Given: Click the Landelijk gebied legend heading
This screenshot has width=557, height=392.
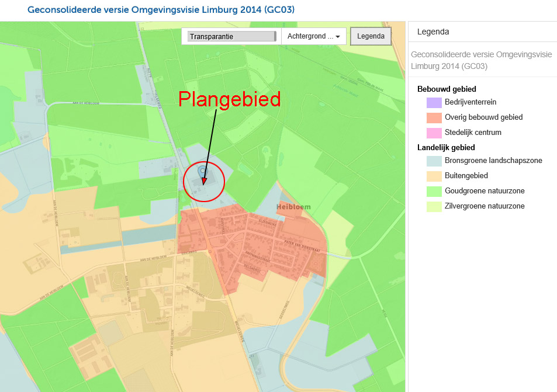Looking at the screenshot, I should click(446, 147).
